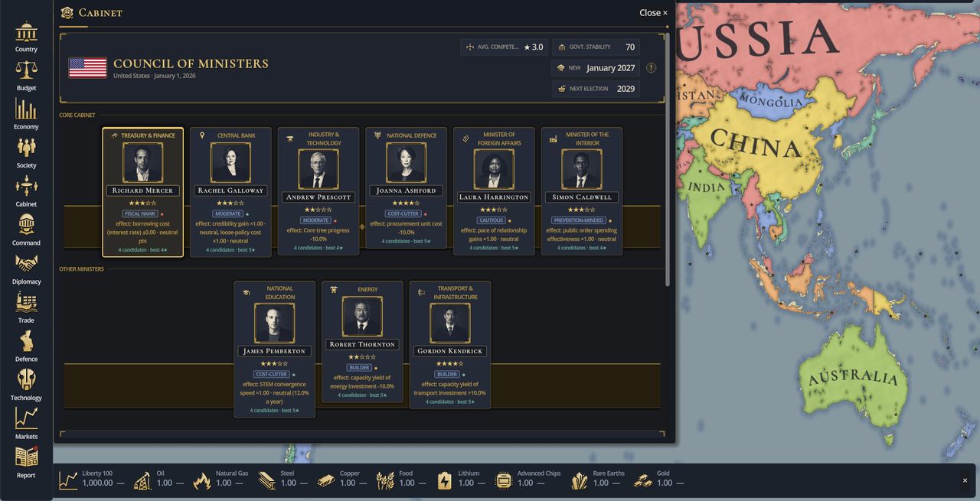Close the Cabinet panel

[653, 12]
